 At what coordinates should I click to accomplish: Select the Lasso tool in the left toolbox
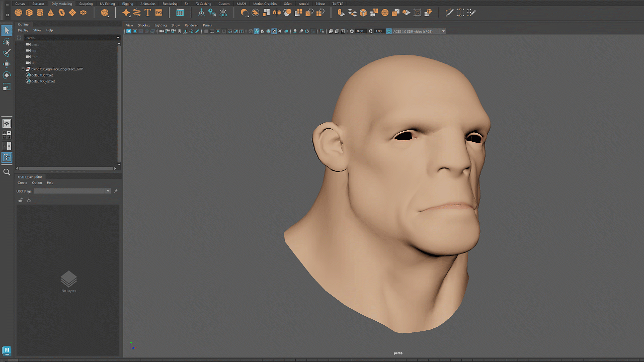(7, 42)
